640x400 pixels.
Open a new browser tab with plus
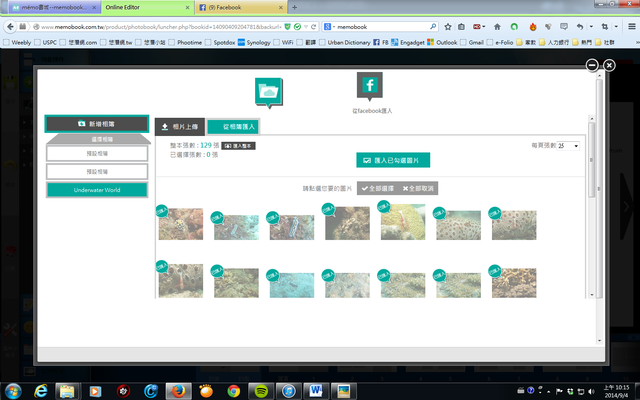click(294, 7)
